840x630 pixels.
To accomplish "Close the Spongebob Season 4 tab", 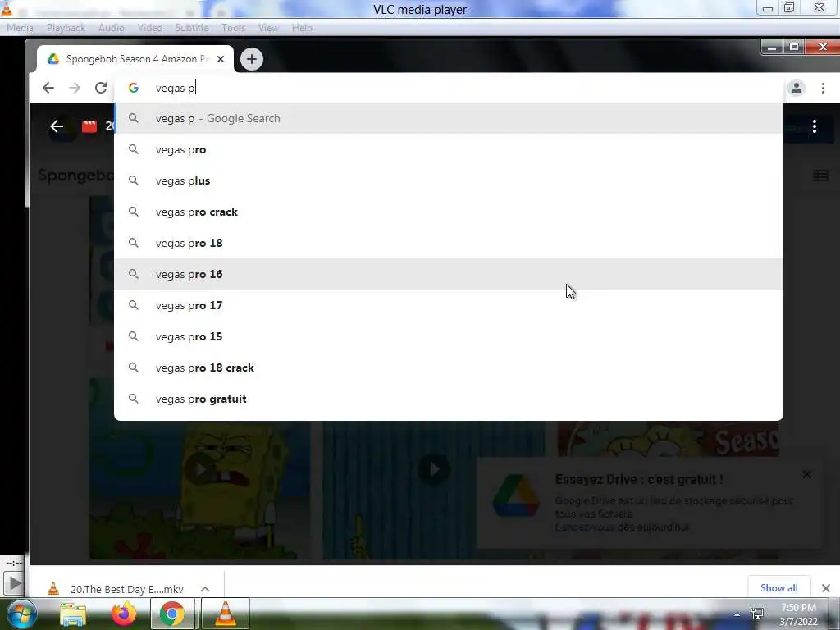I will coord(220,59).
